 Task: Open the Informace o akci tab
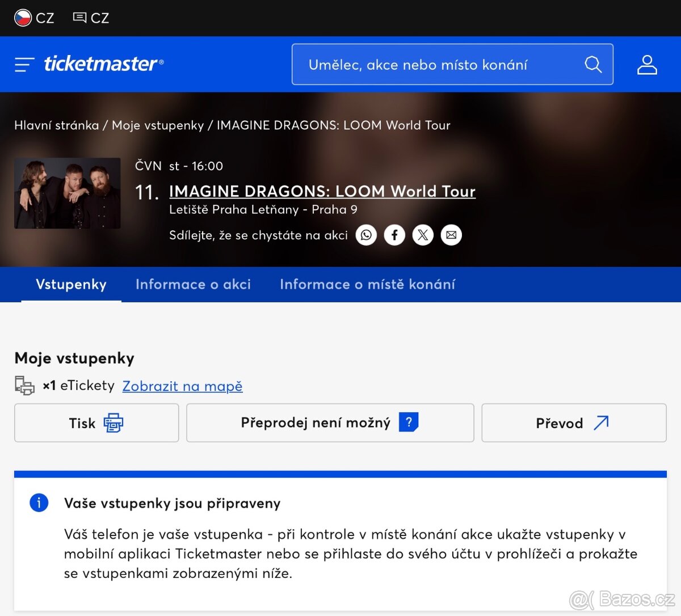pos(193,284)
